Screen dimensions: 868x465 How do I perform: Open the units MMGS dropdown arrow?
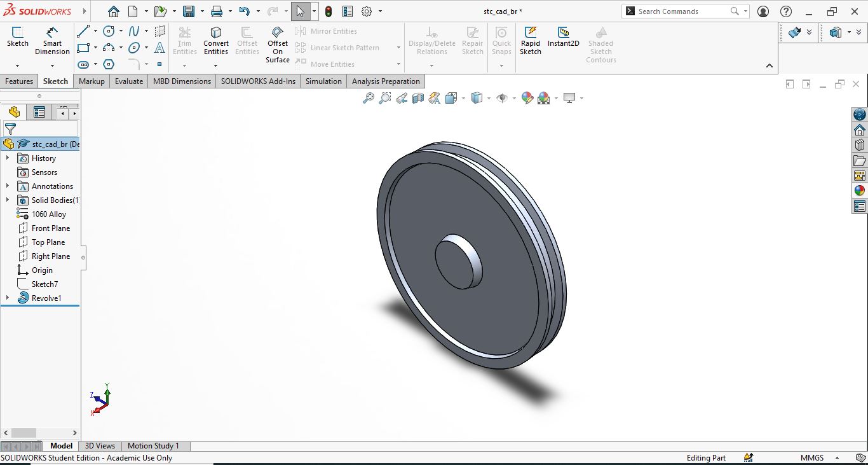[x=837, y=458]
